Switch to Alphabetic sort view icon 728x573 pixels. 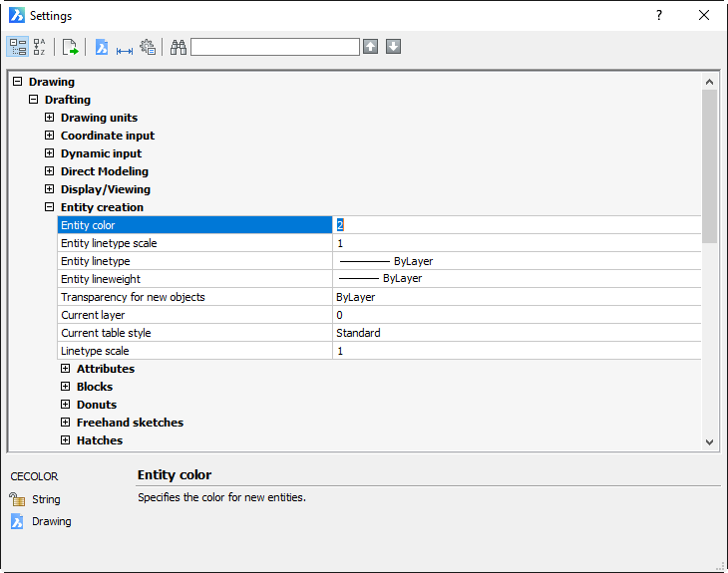40,47
